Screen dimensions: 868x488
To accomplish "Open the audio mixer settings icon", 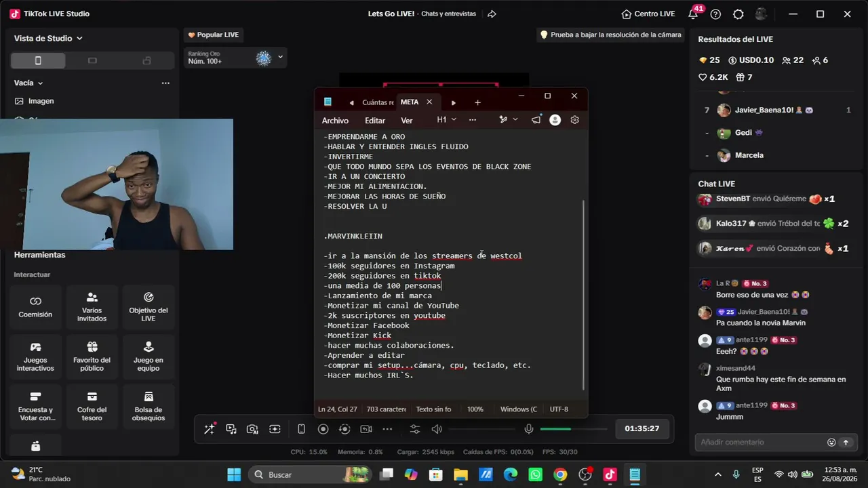I will (415, 429).
